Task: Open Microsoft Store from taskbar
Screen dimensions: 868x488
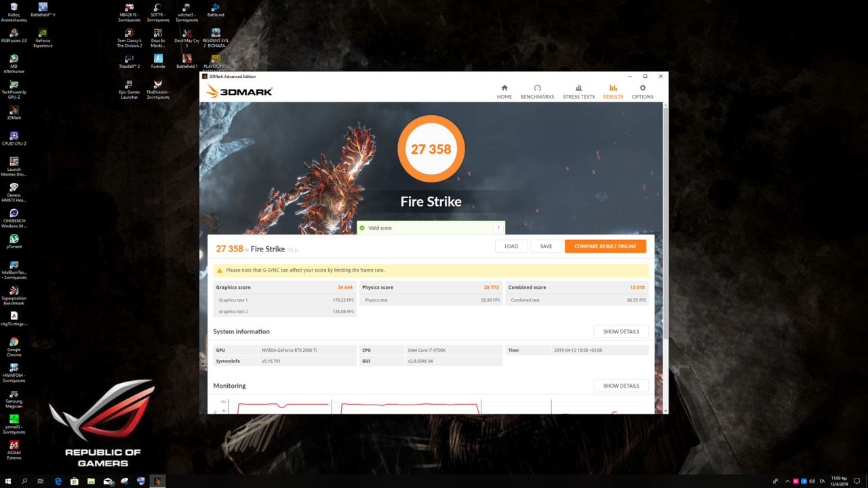Action: [x=75, y=481]
